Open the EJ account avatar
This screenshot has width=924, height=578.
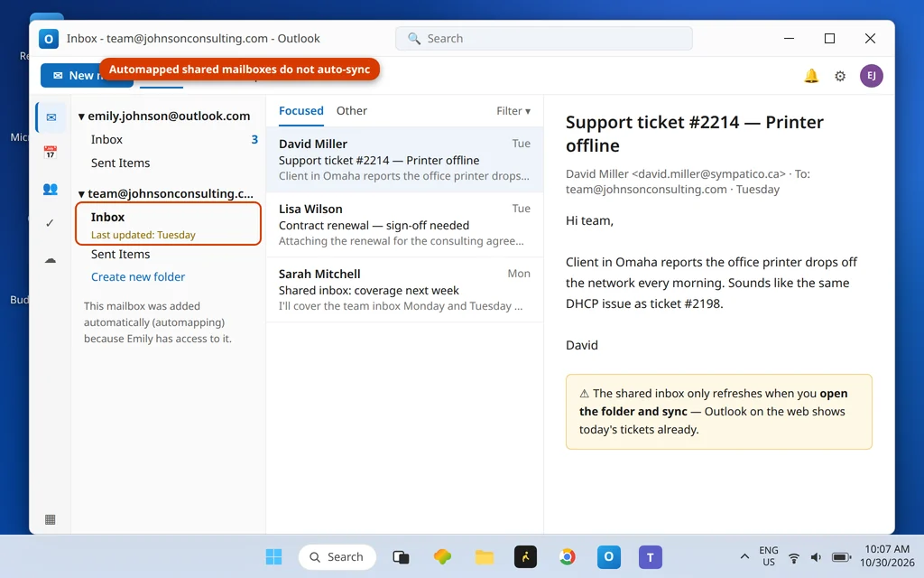871,76
